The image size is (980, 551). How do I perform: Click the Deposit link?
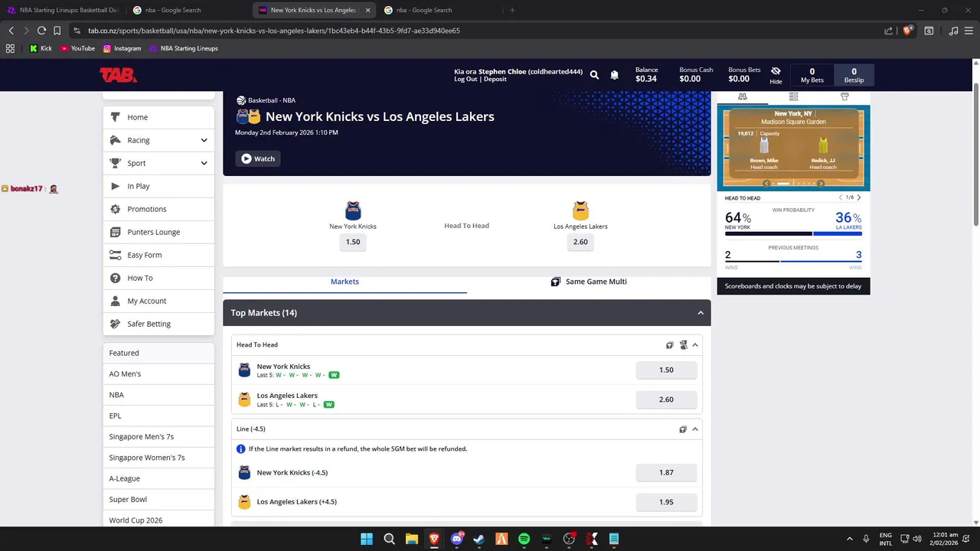(495, 79)
